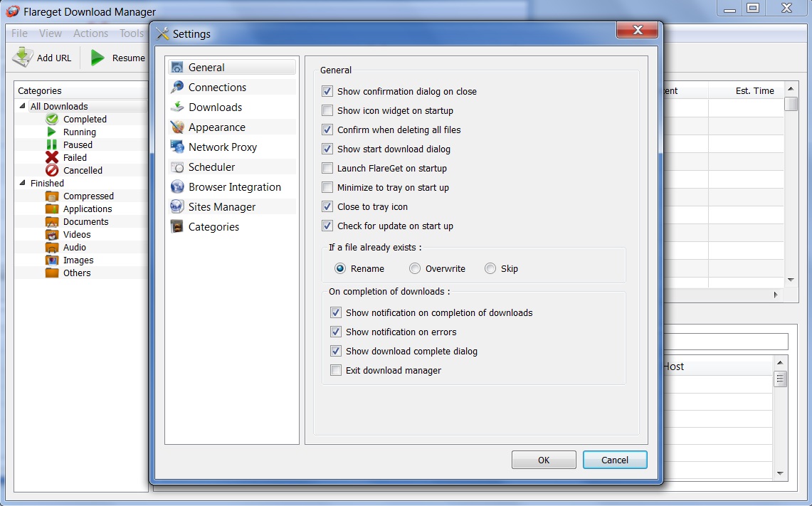
Task: Click the Network Proxy icon
Action: pos(177,147)
